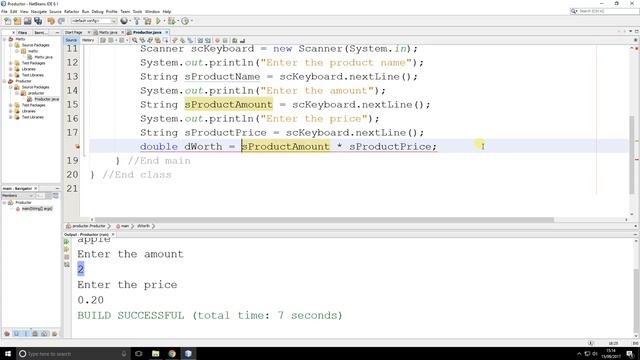The width and height of the screenshot is (640, 360).
Task: Click the NetBeans icon in Windows taskbar
Action: tap(188, 353)
